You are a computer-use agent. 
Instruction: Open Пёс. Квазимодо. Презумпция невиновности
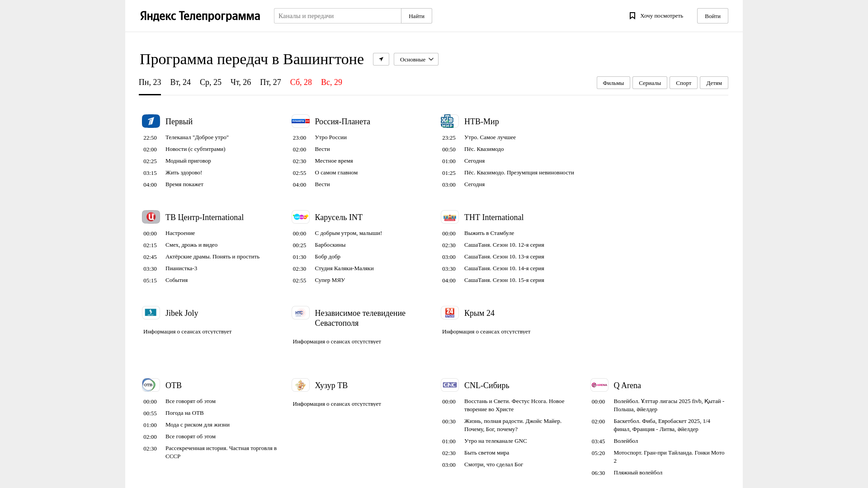click(x=519, y=173)
